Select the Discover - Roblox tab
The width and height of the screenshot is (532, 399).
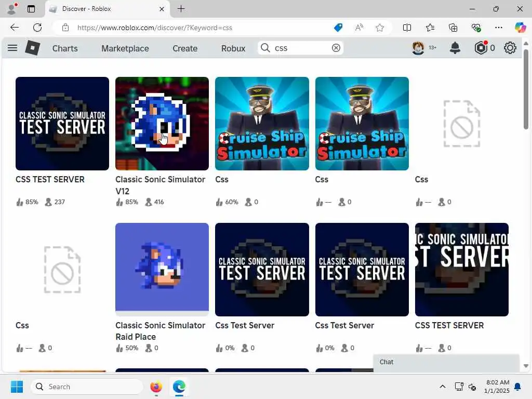[107, 9]
